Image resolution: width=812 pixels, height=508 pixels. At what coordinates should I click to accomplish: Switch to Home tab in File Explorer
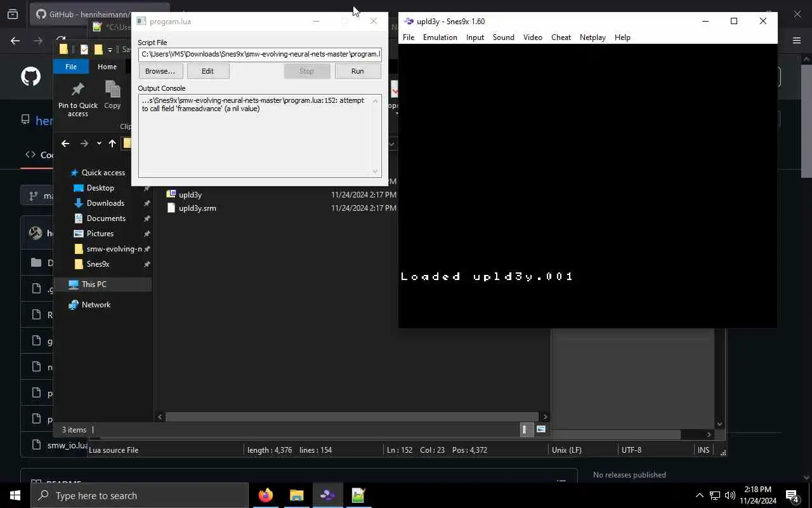pos(107,67)
